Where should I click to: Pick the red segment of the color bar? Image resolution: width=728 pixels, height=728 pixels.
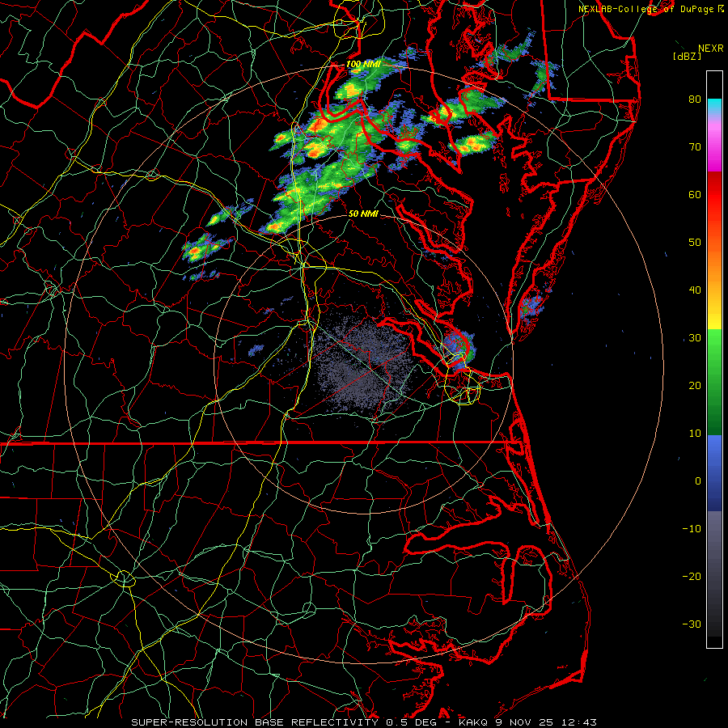point(714,195)
